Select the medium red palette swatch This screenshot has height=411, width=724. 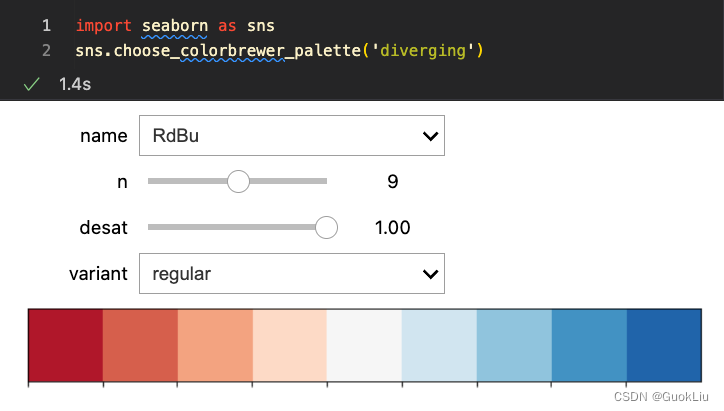141,345
